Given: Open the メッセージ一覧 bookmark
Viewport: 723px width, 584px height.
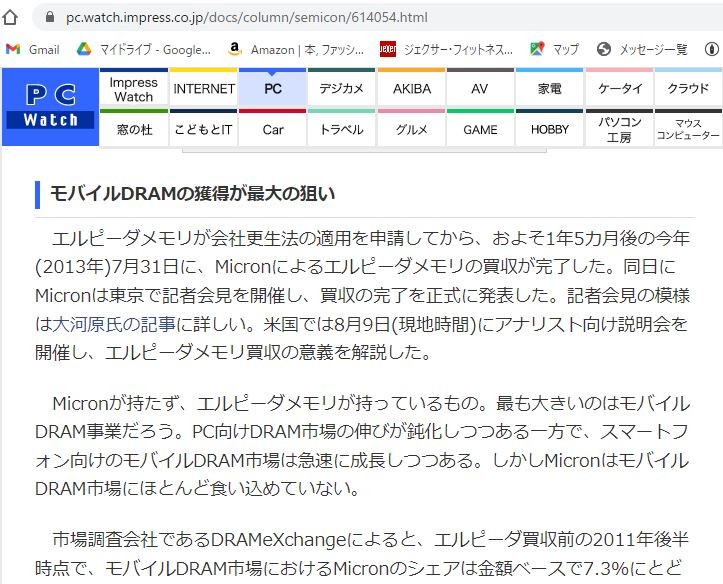Looking at the screenshot, I should 641,49.
